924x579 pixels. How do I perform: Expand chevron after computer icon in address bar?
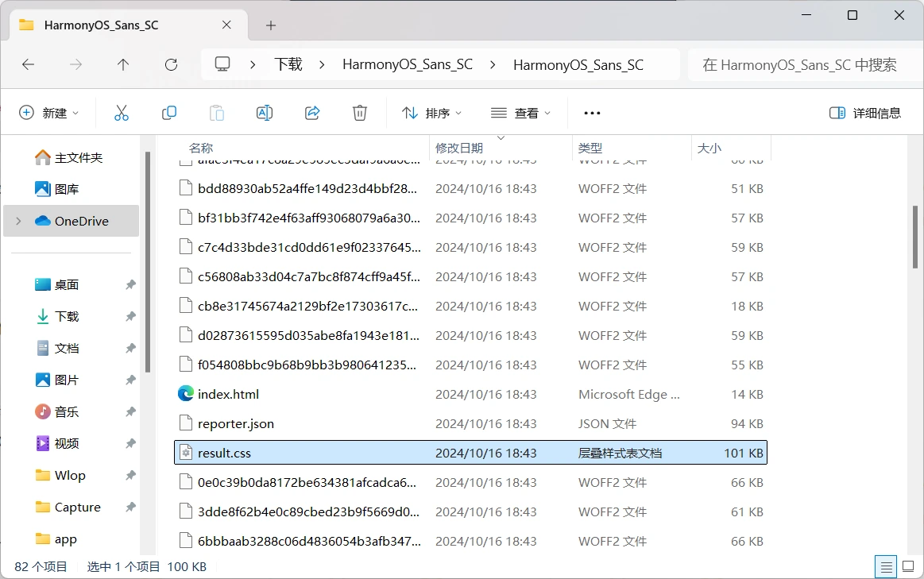coord(252,65)
